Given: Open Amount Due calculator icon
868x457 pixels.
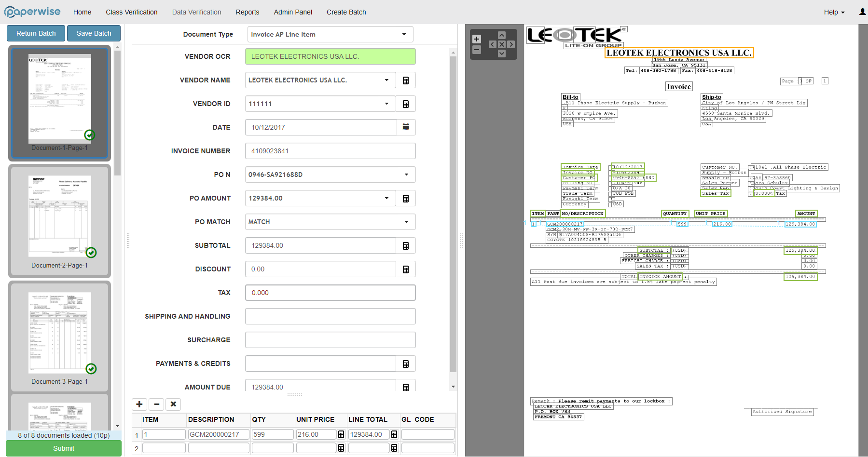Looking at the screenshot, I should 406,387.
